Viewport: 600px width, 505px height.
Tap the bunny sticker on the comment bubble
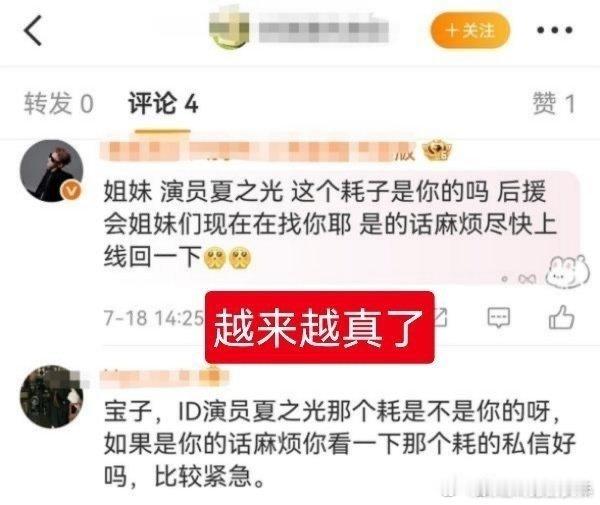pos(567,272)
